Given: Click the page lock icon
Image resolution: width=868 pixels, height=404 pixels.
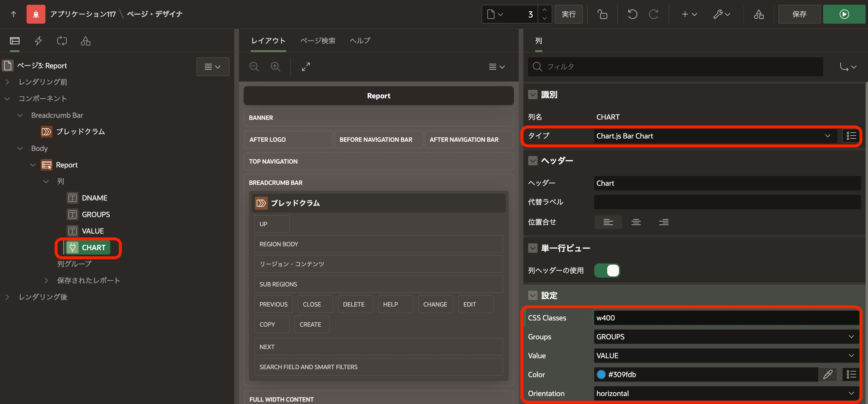Looking at the screenshot, I should tap(602, 14).
